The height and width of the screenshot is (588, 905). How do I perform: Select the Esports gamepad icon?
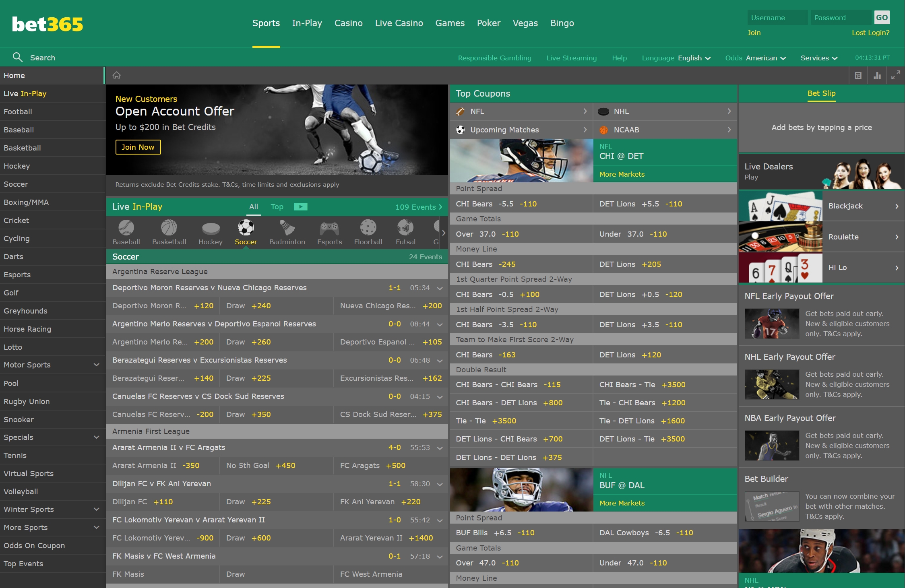pos(329,229)
